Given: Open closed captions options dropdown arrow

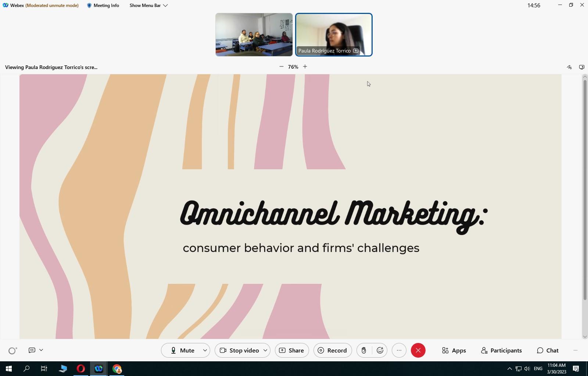Looking at the screenshot, I should tap(41, 350).
